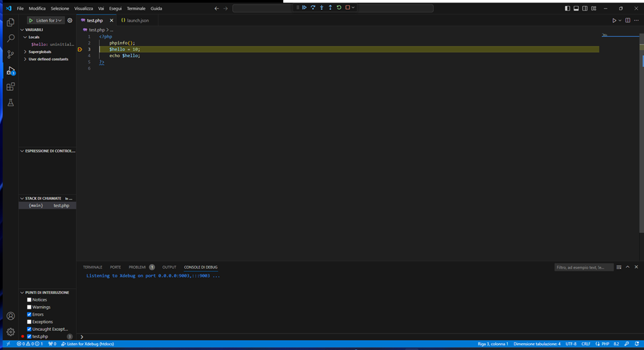The width and height of the screenshot is (644, 350).
Task: Open editor More Actions ellipsis
Action: (x=636, y=20)
